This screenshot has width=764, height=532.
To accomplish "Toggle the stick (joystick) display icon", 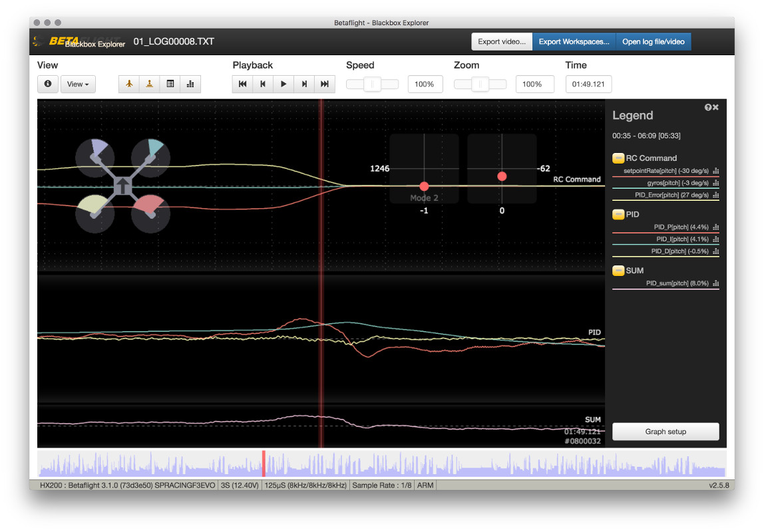I will click(150, 84).
